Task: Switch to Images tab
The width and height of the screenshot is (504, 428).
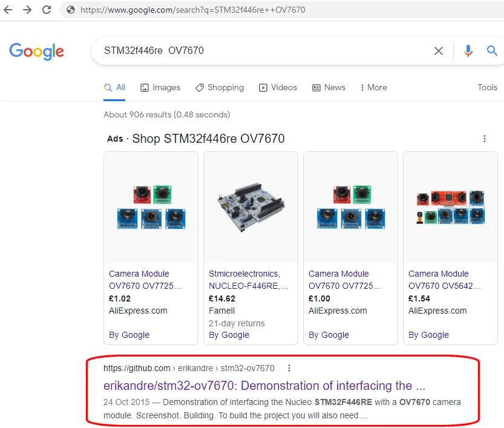Action: pos(160,87)
